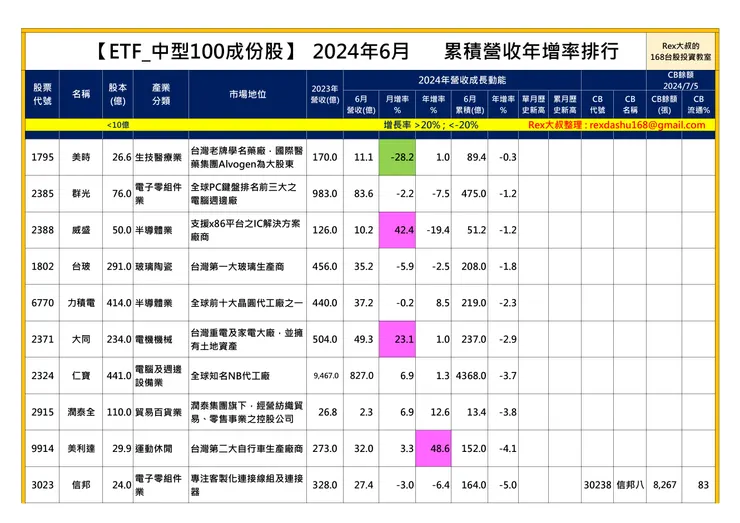Click stock code 9914
The width and height of the screenshot is (740, 523).
42,448
